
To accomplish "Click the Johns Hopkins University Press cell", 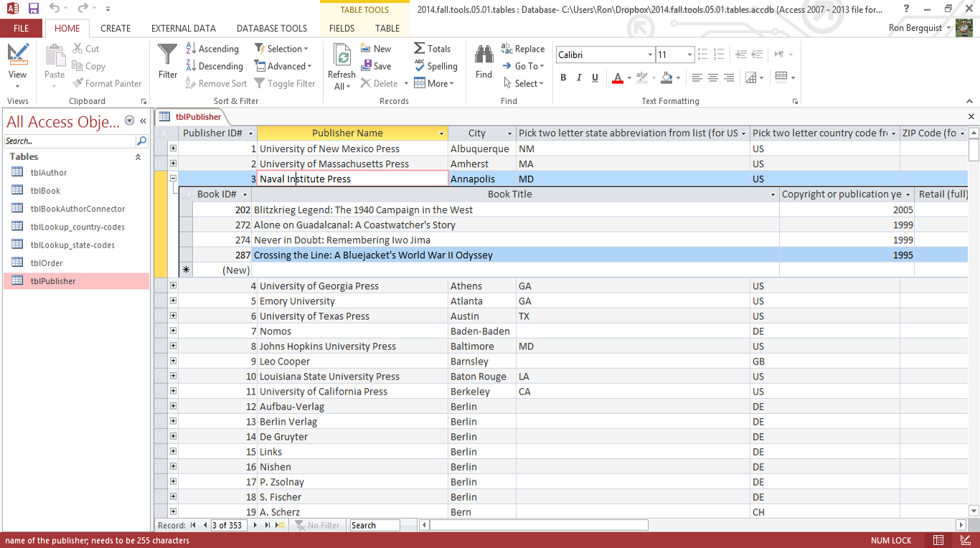I will 352,346.
